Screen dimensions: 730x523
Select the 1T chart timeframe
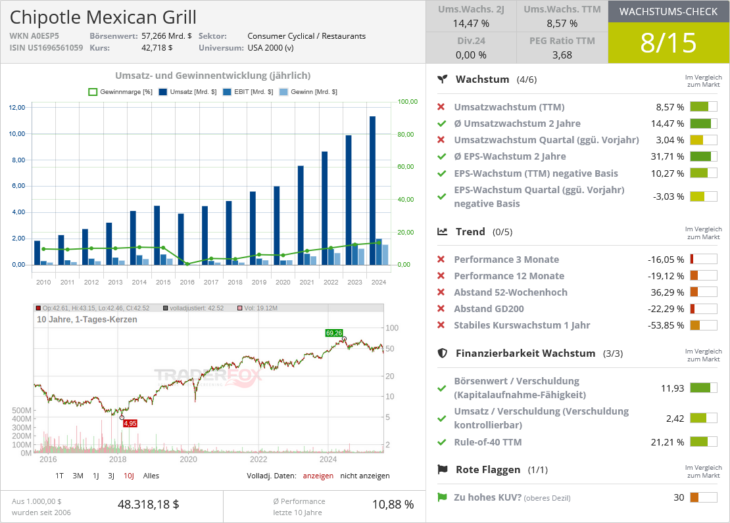[x=59, y=475]
